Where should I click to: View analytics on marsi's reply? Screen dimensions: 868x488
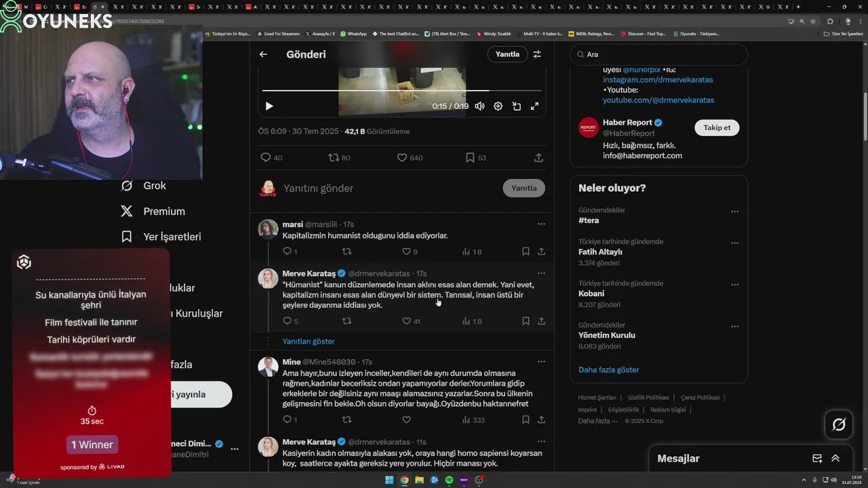[x=471, y=251]
